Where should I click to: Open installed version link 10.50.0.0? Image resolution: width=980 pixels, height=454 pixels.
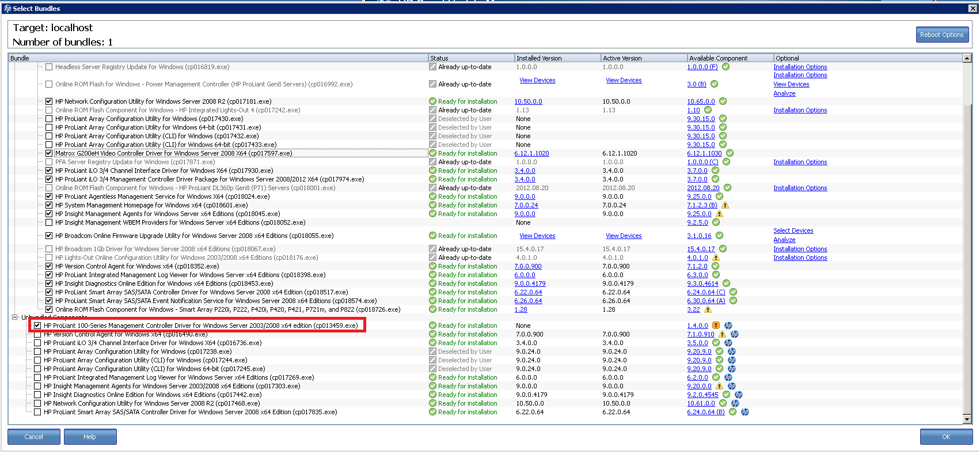point(528,101)
